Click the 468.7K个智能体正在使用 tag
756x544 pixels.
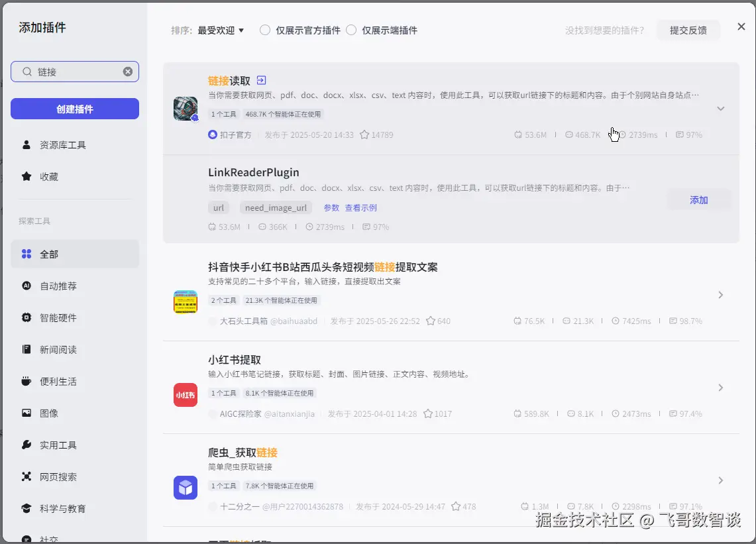[283, 114]
